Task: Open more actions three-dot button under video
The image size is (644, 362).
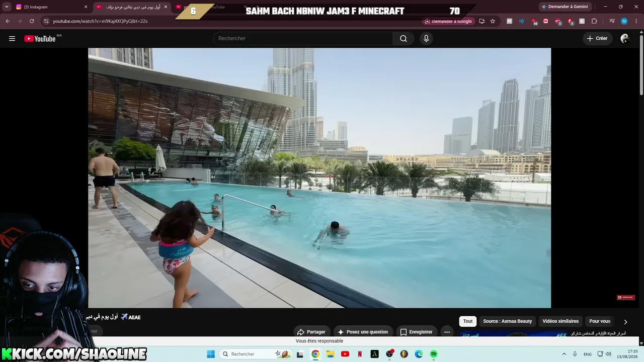Action: (x=447, y=332)
